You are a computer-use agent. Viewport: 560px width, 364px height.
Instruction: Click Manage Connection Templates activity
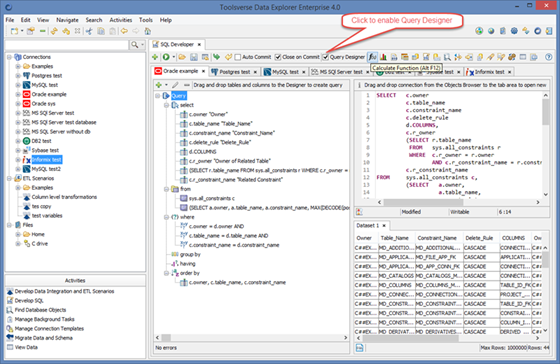pyautogui.click(x=49, y=329)
